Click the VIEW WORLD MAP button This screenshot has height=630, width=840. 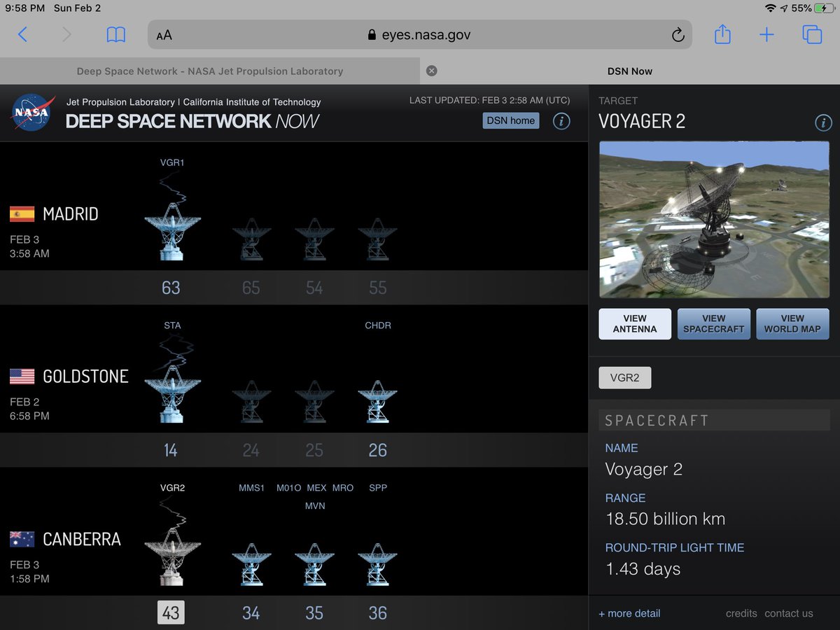point(792,324)
